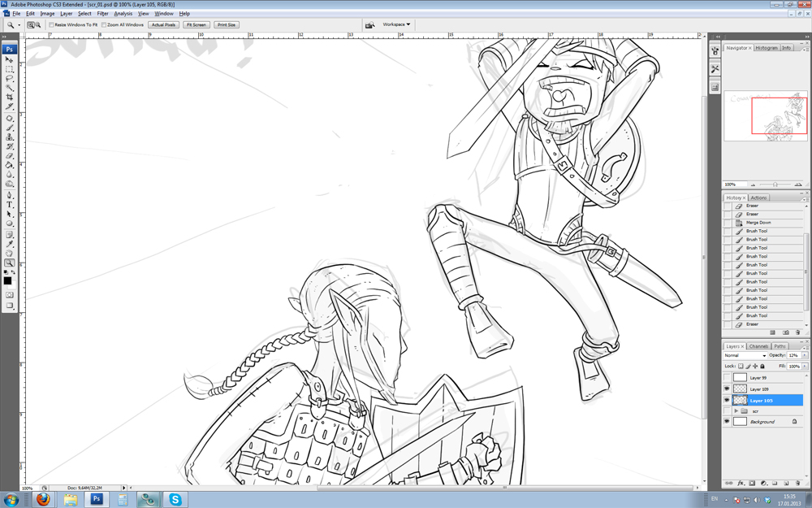Hide Layer 109 via its eye icon
812x508 pixels.
tap(727, 389)
